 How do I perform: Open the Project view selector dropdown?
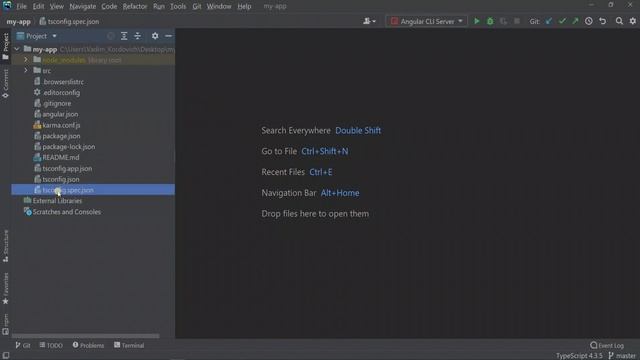37,36
